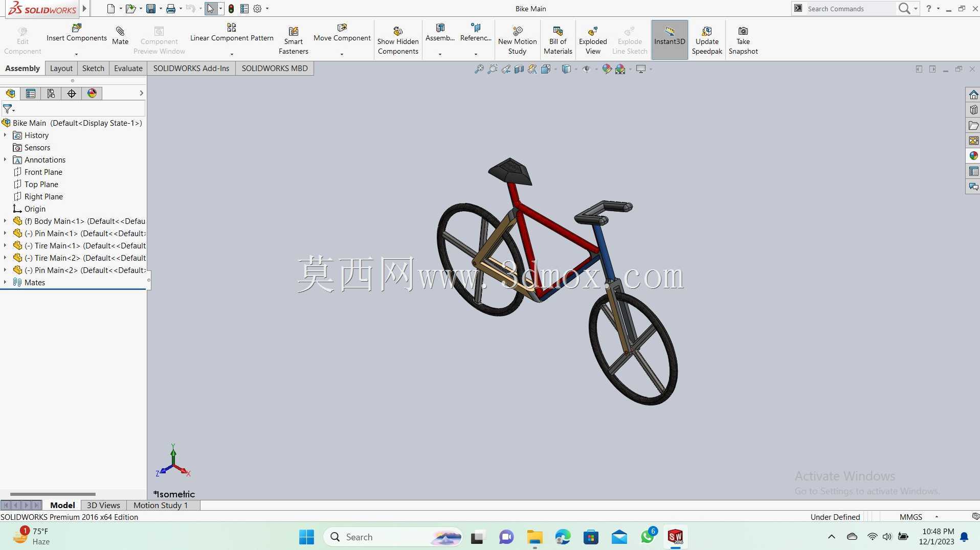Open the Motion Study 1 tab
Viewport: 980px width, 550px height.
pyautogui.click(x=161, y=505)
